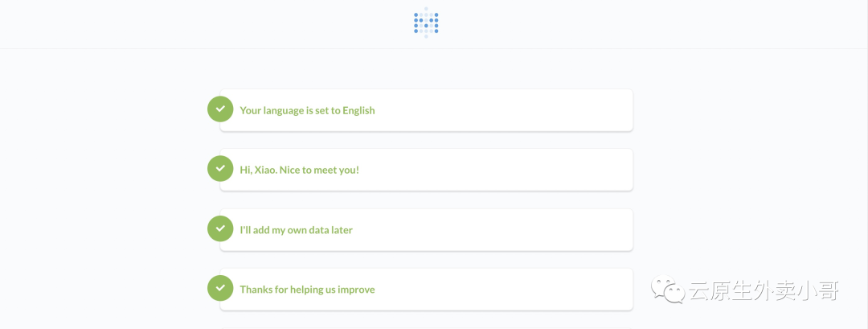Click green checkmark beside language step
Viewport: 868px width, 329px height.
click(x=220, y=109)
